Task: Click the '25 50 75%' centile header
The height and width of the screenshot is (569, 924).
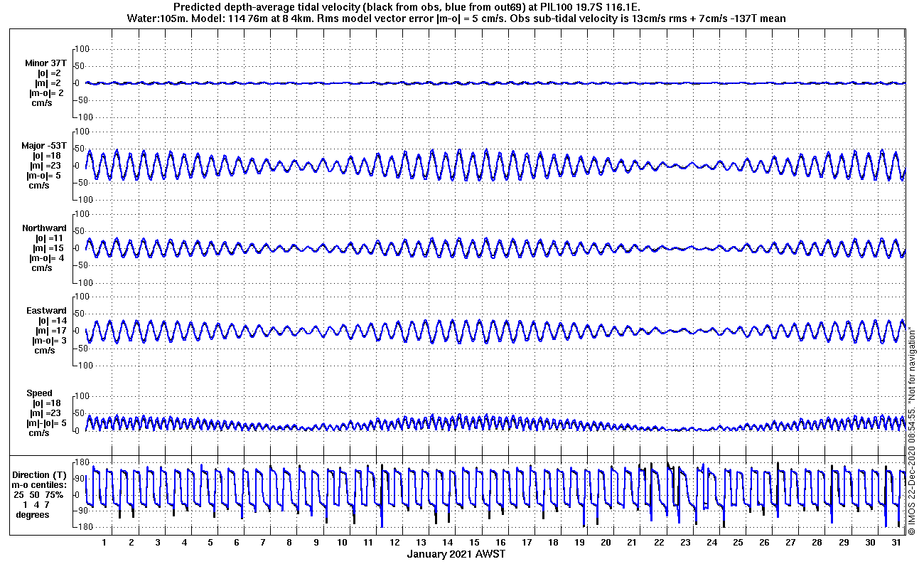Action: click(x=38, y=495)
